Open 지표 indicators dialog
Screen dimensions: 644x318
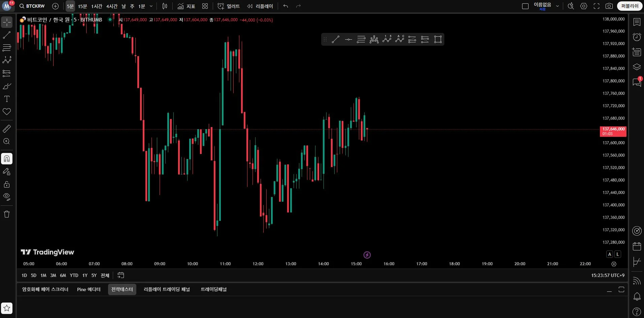[187, 6]
